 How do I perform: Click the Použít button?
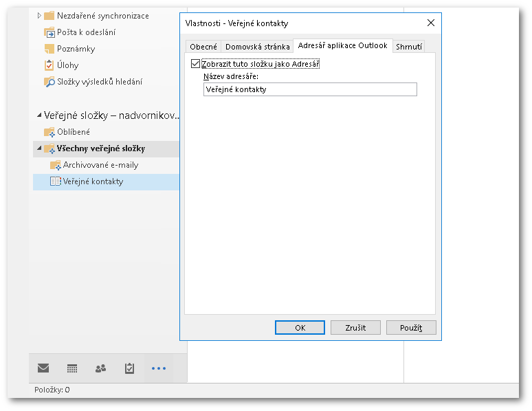coord(411,328)
